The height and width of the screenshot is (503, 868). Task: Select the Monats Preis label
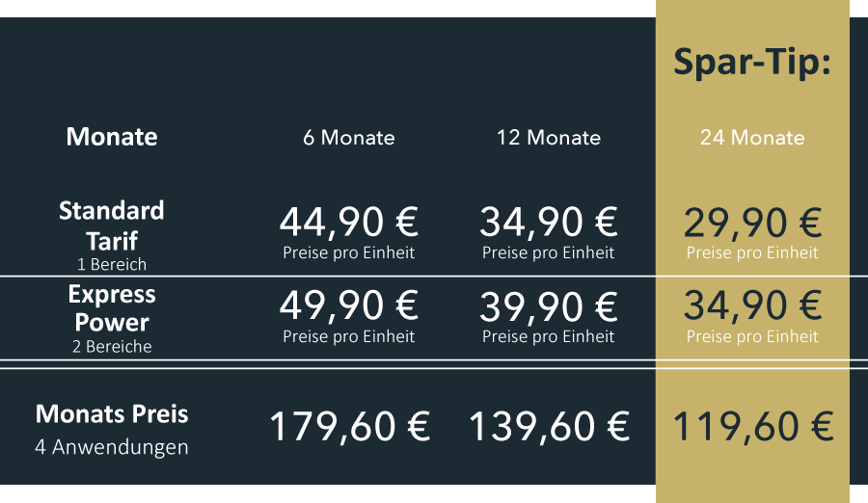click(x=112, y=414)
